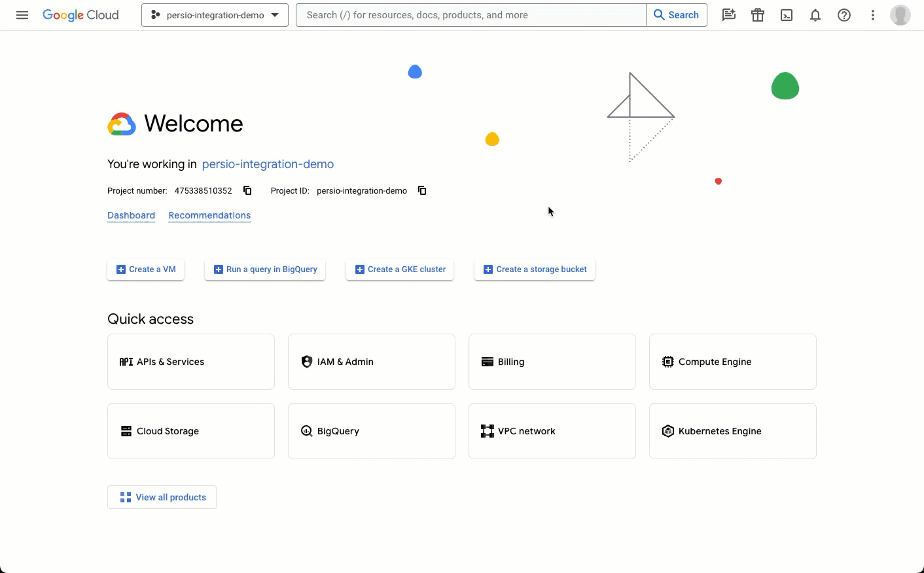The width and height of the screenshot is (924, 573).
Task: Copy the Project ID to clipboard
Action: click(x=422, y=190)
